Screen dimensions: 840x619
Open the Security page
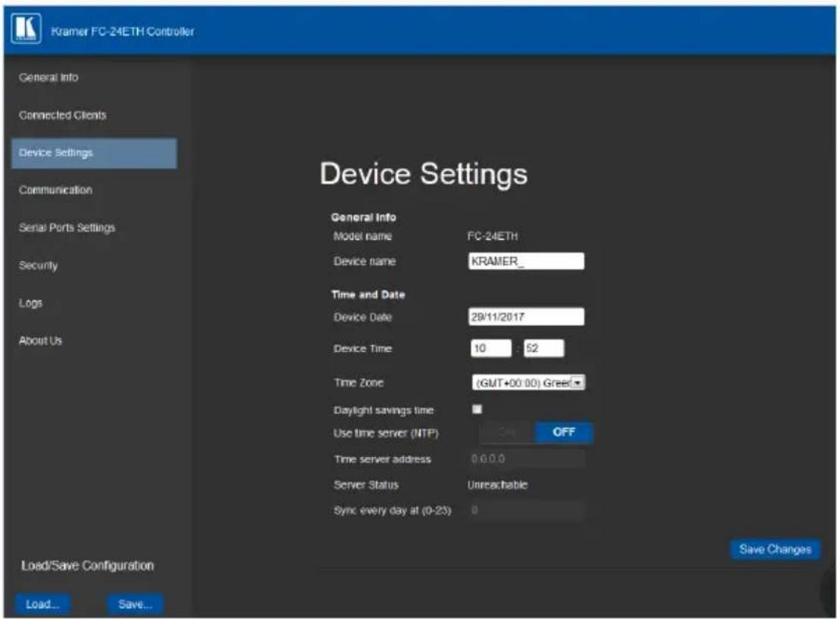tap(38, 266)
